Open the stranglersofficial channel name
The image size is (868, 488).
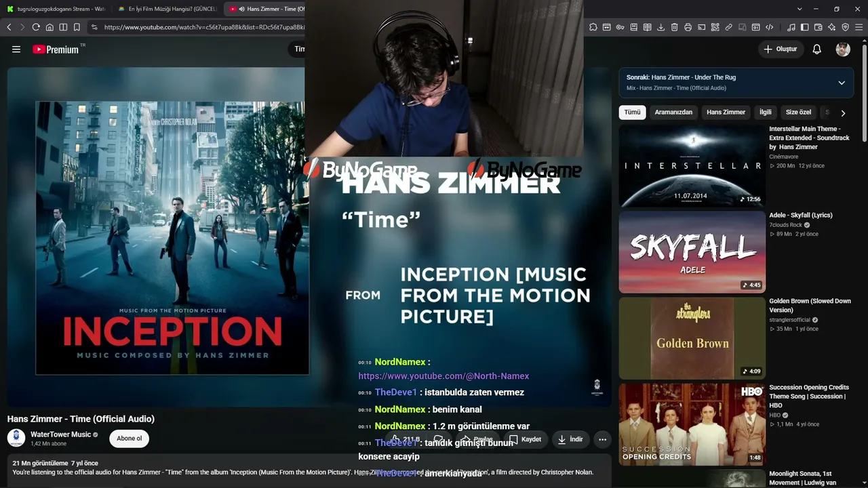tap(789, 320)
